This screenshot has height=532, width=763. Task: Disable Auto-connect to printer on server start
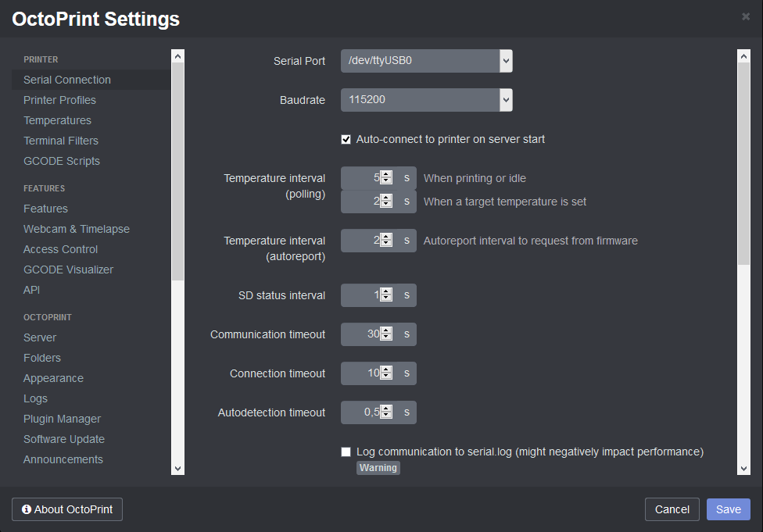(346, 139)
